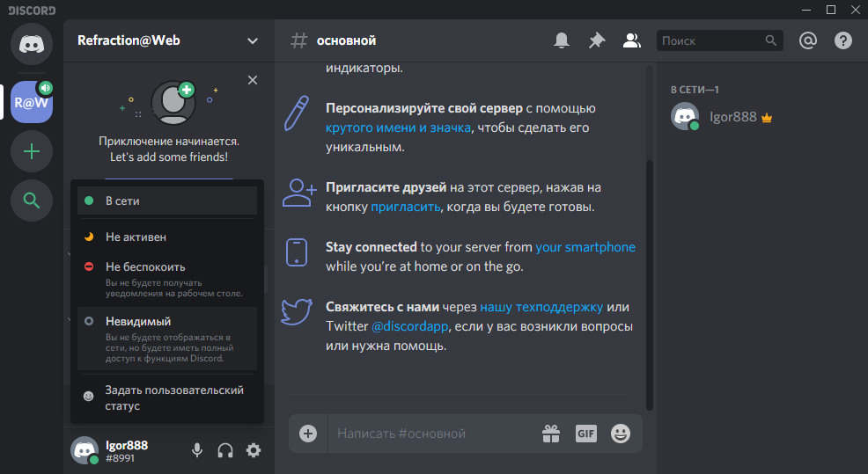Open notification settings bell icon
The height and width of the screenshot is (474, 868).
point(561,40)
